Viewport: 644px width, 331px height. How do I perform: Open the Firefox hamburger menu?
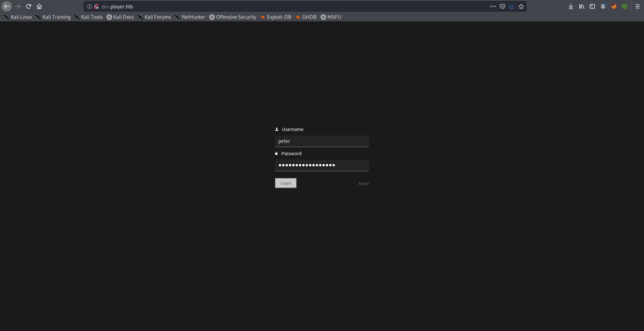638,6
